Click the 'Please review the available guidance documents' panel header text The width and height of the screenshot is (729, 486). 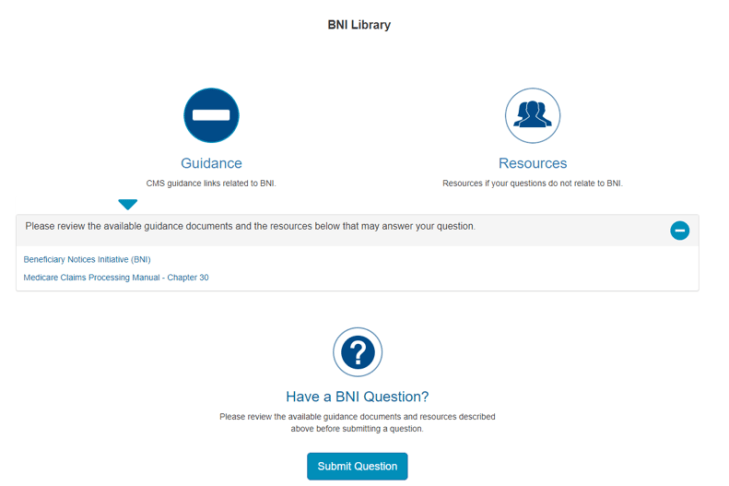250,226
